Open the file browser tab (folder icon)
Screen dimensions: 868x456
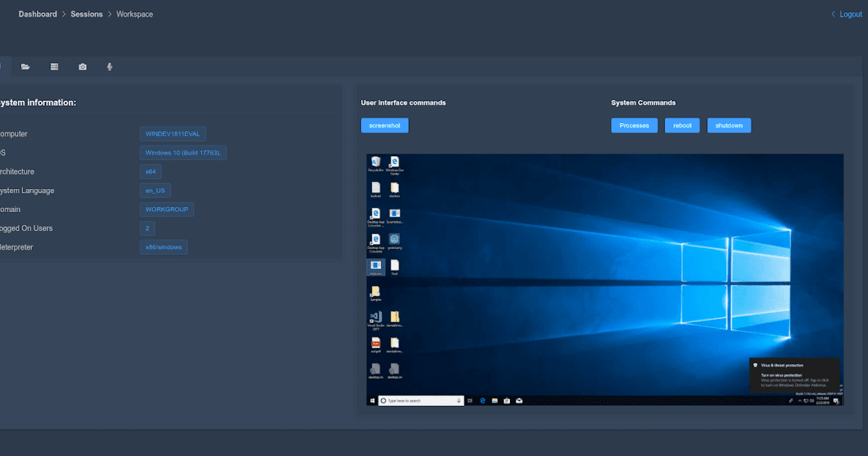pos(25,67)
